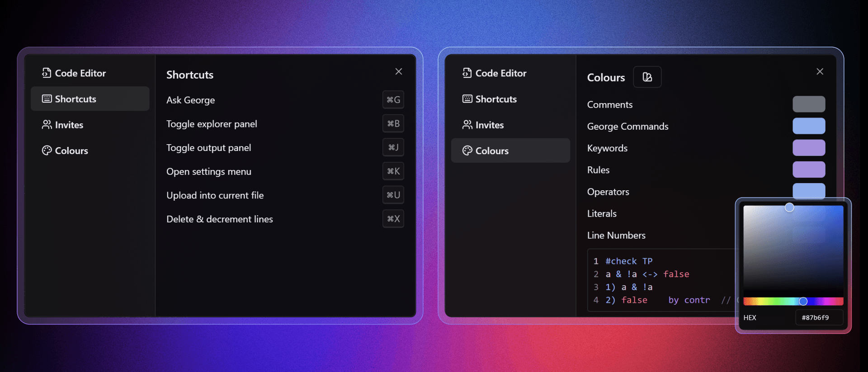Select Colours tab in the right window

tap(510, 151)
